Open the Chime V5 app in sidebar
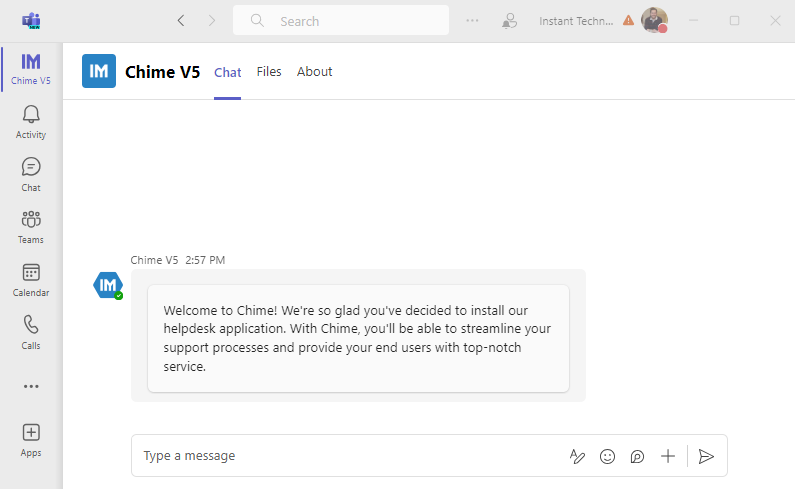This screenshot has height=489, width=795. click(31, 69)
